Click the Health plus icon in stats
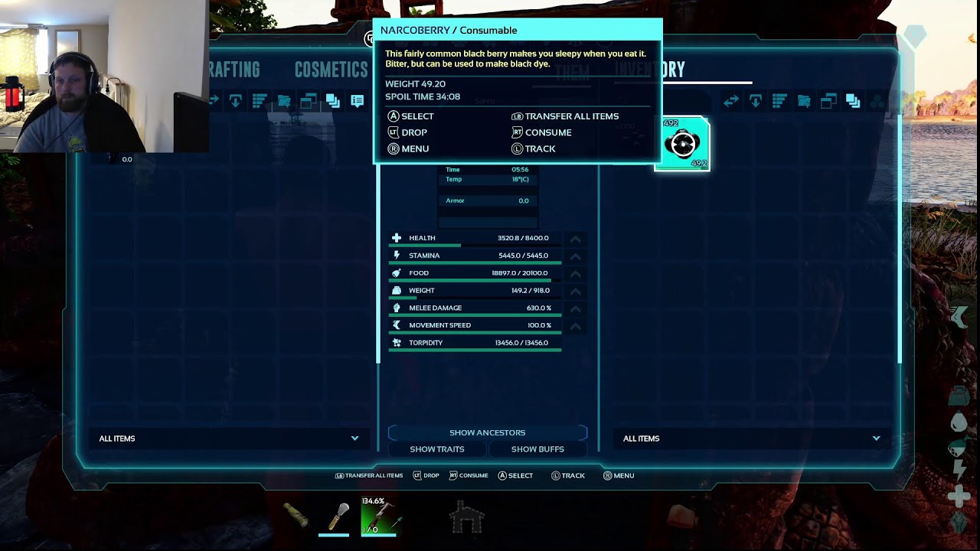Screen dimensions: 980x551 (x=397, y=238)
